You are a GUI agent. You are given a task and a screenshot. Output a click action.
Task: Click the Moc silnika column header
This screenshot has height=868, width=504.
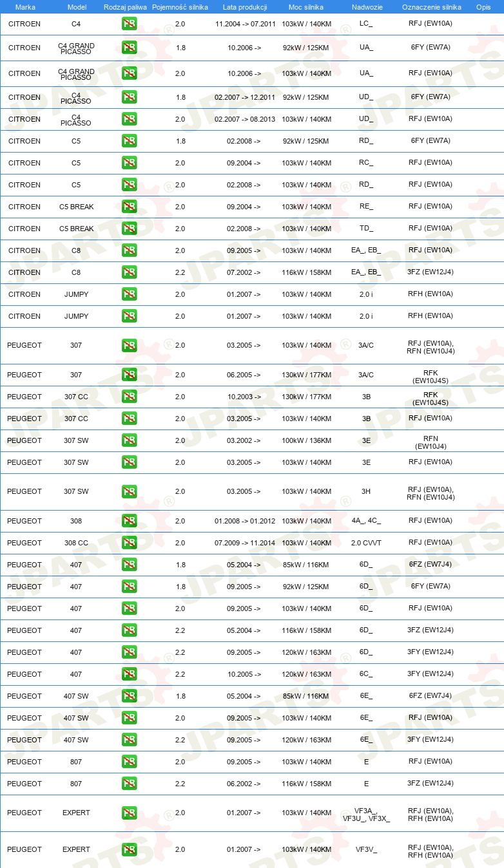(x=307, y=7)
